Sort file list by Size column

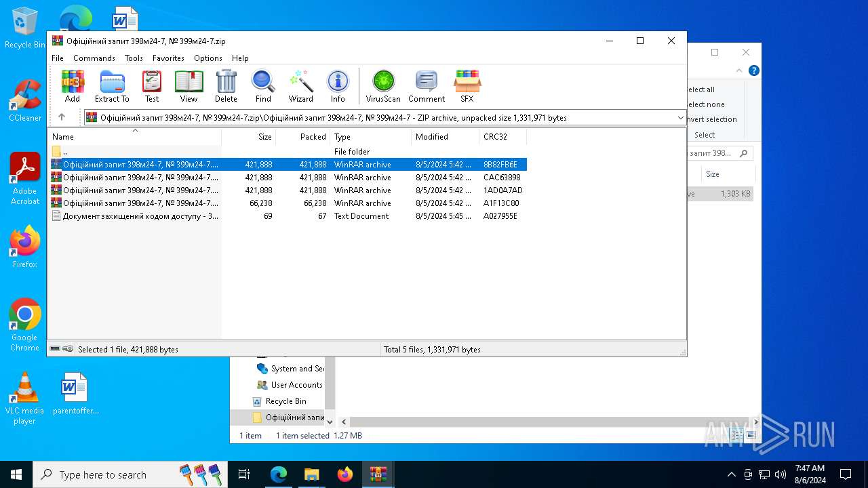[x=248, y=137]
